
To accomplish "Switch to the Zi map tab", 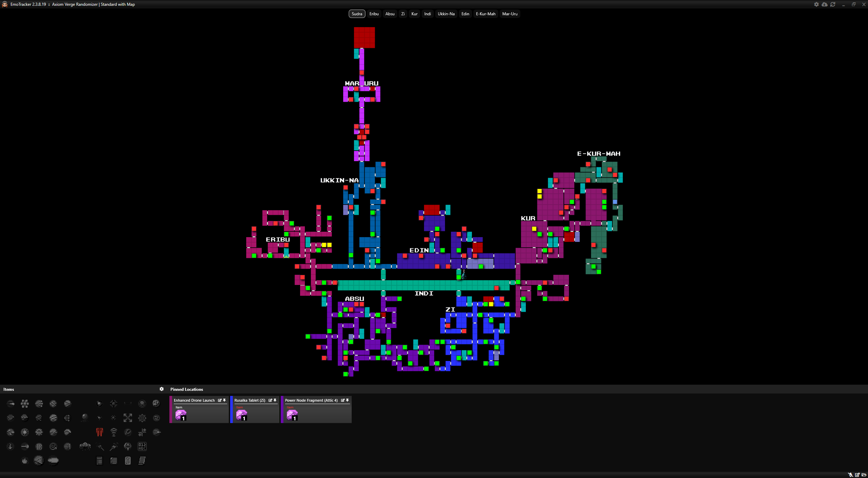I will pyautogui.click(x=403, y=14).
